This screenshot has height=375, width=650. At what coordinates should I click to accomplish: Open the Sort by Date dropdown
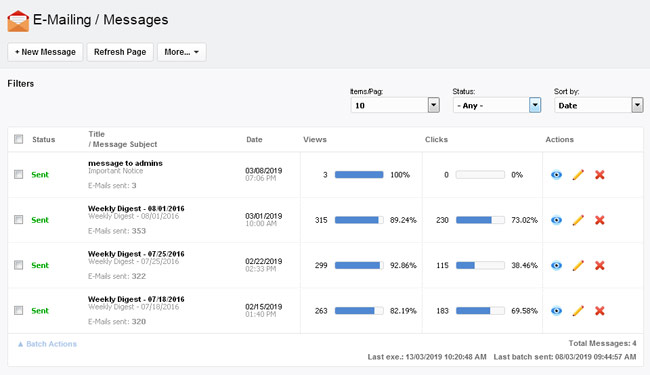click(x=599, y=105)
